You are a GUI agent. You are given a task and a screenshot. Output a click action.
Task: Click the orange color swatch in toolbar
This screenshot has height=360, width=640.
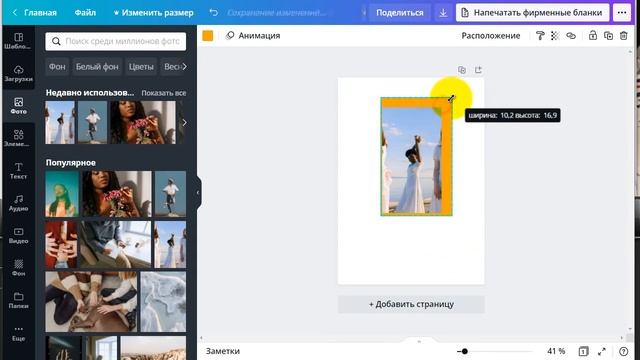[x=208, y=36]
